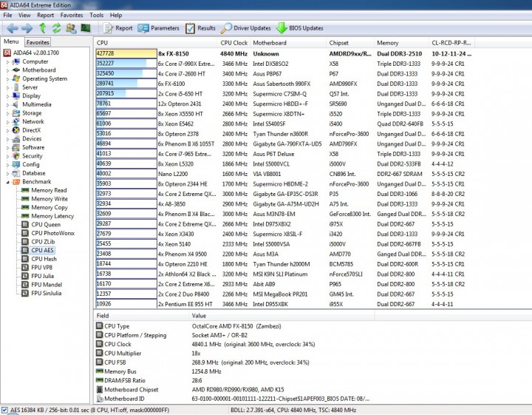Image resolution: width=532 pixels, height=415 pixels.
Task: Collapse the Benchmark tree node
Action: click(x=8, y=182)
